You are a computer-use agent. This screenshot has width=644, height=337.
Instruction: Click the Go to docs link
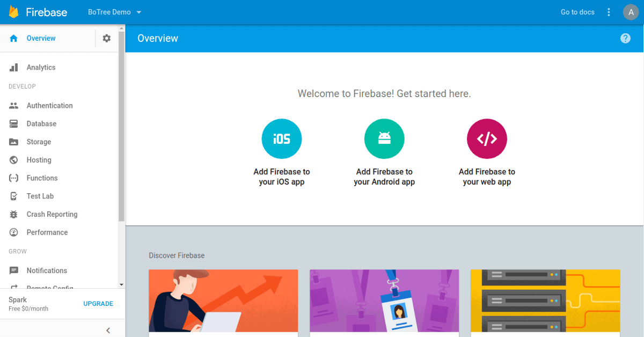577,12
